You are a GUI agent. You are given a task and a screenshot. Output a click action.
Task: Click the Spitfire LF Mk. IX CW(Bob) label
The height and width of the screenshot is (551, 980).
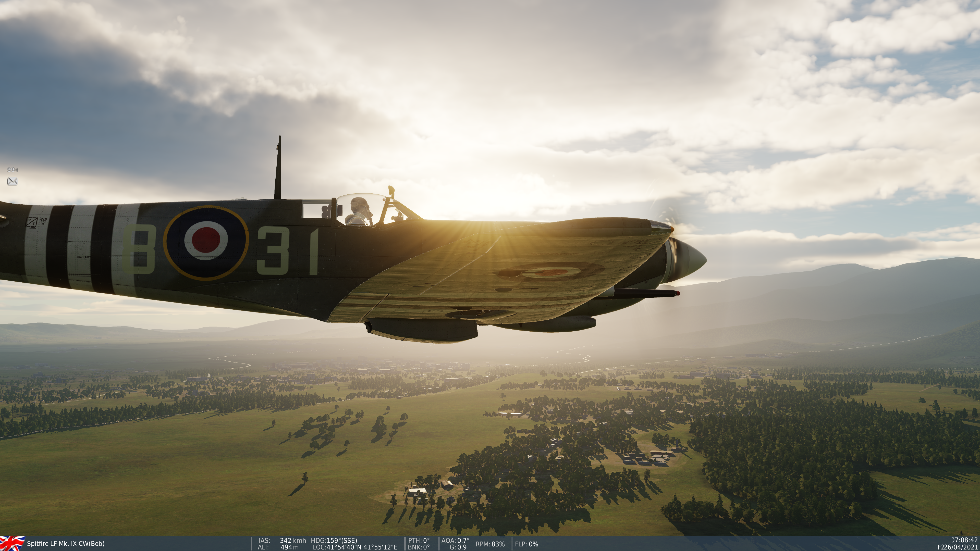pos(65,543)
